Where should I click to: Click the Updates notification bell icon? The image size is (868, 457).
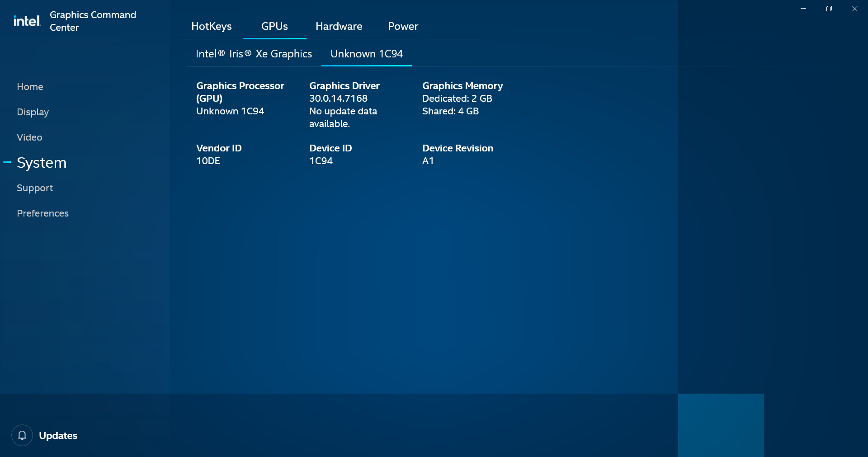[22, 435]
